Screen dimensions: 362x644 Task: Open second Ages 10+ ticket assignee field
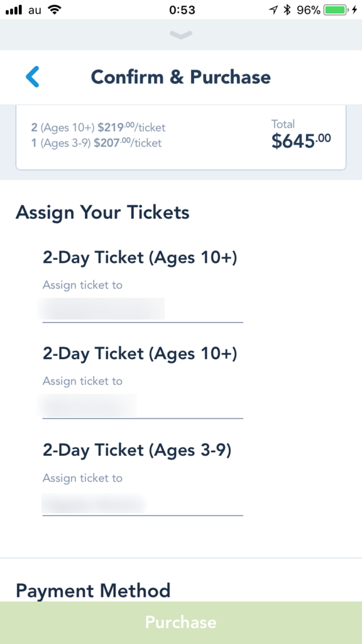pyautogui.click(x=143, y=406)
